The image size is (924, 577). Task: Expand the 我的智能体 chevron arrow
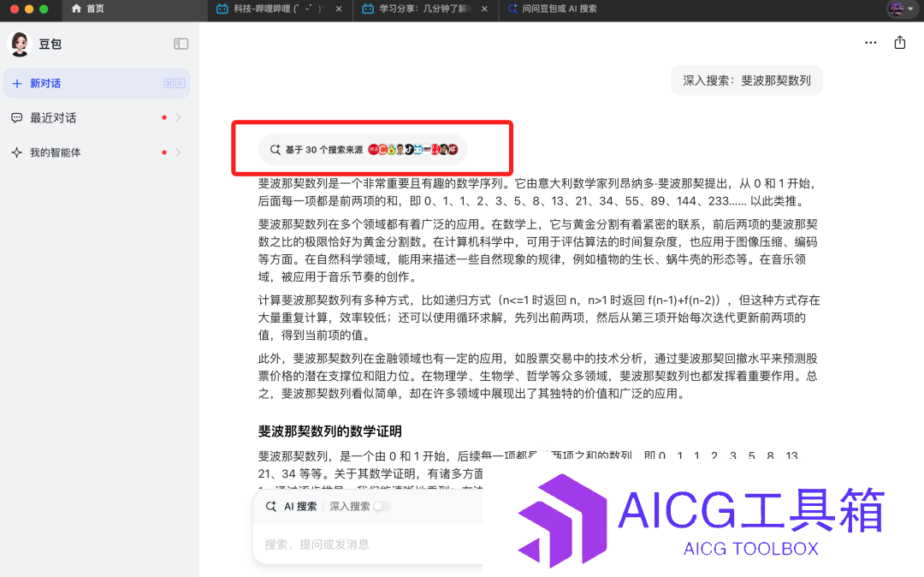(178, 152)
